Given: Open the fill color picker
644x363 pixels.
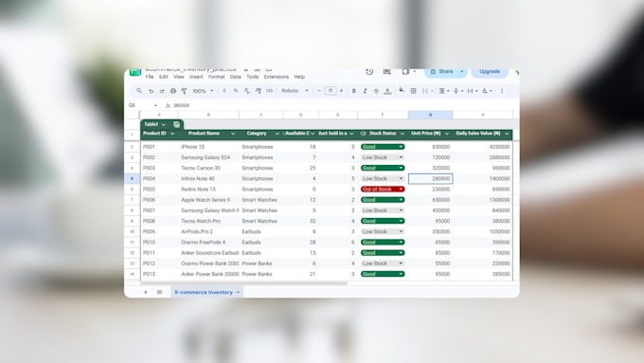Looking at the screenshot, I should 402,91.
